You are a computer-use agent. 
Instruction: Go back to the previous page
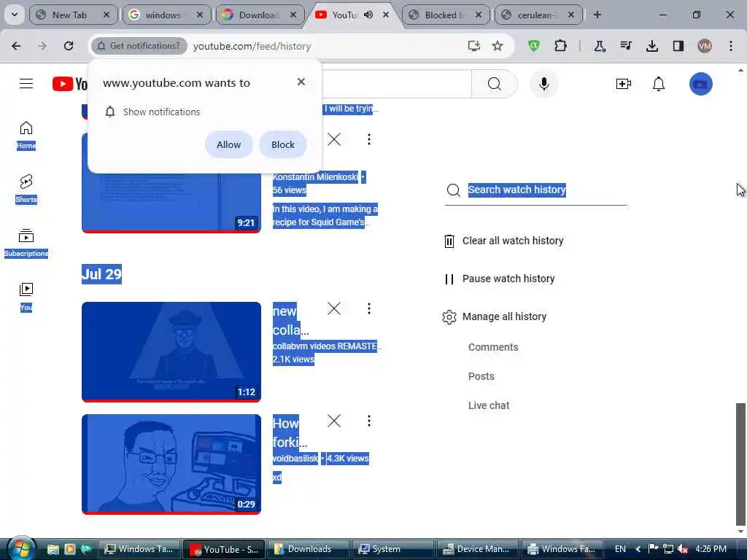pyautogui.click(x=16, y=46)
